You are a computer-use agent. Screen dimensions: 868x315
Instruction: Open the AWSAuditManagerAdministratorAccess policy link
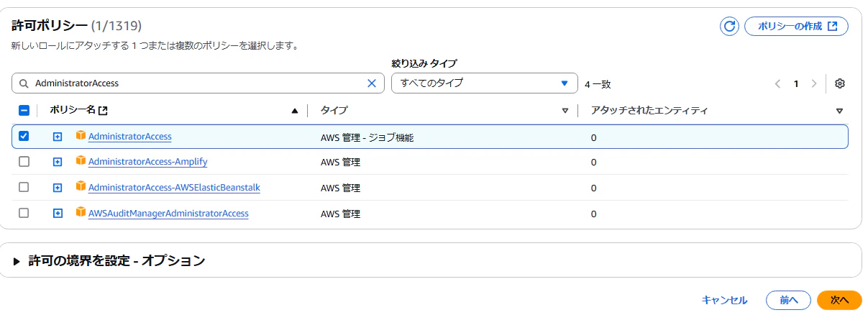(x=168, y=214)
